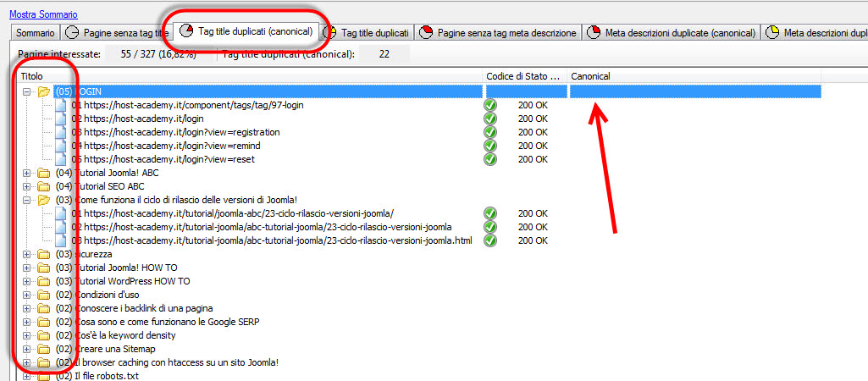Open the Pagine senza tag title tab
868x381 pixels.
tap(117, 33)
